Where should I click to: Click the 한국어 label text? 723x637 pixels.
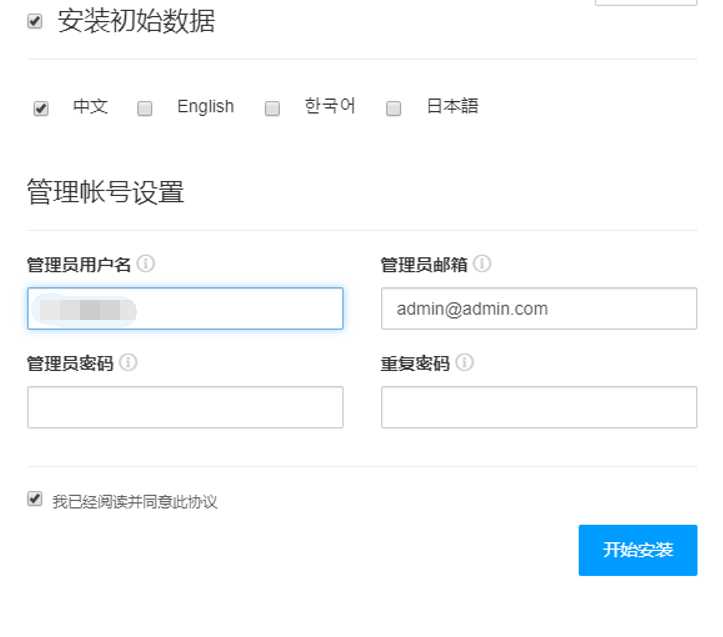[x=330, y=107]
